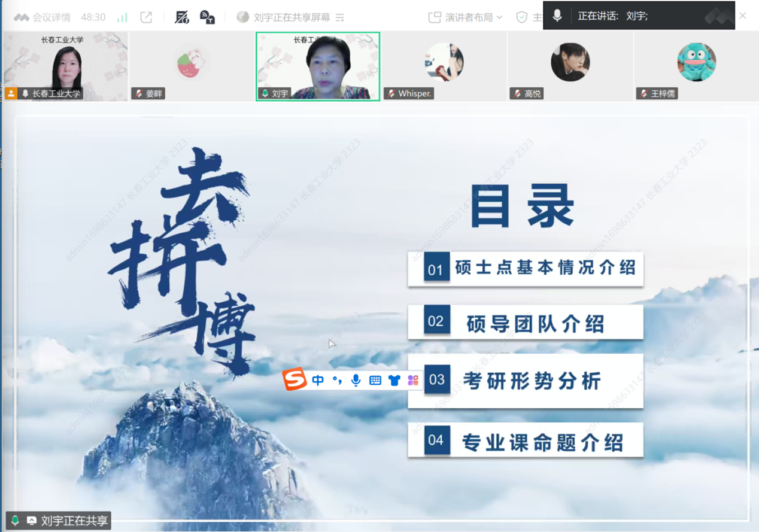This screenshot has height=532, width=759.
Task: Click the Sogou input method logo
Action: tap(294, 380)
